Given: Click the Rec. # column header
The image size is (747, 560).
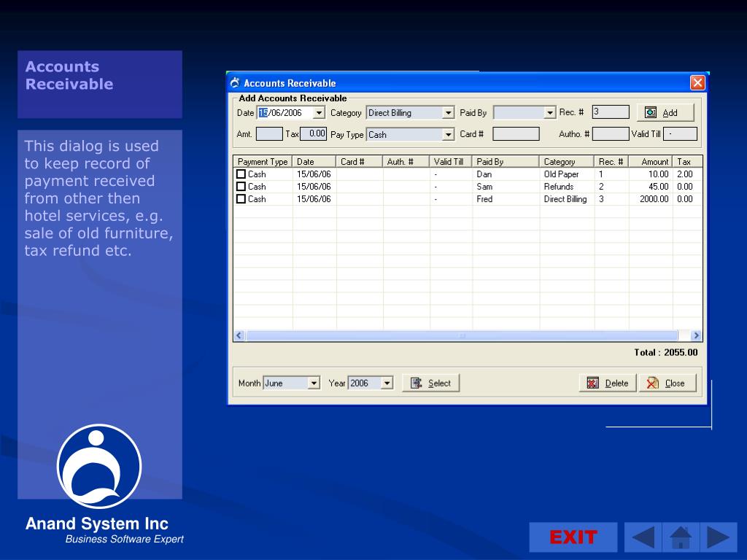Looking at the screenshot, I should [x=611, y=161].
